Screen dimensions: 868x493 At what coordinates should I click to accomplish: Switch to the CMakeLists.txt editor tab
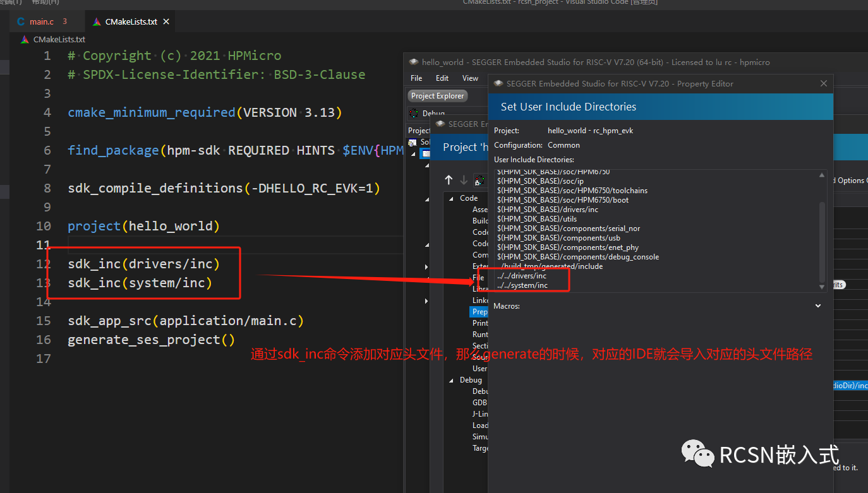click(x=131, y=21)
